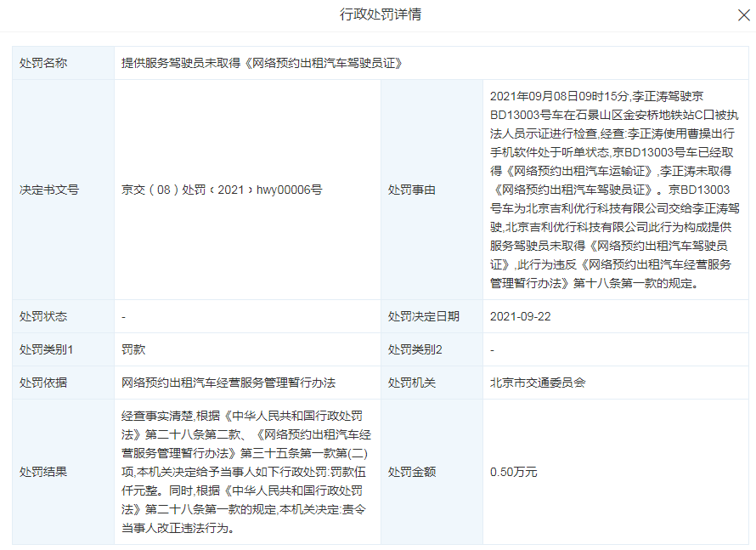The height and width of the screenshot is (550, 756).
Task: Select the authority 北京市交通委员会
Action: (x=538, y=383)
